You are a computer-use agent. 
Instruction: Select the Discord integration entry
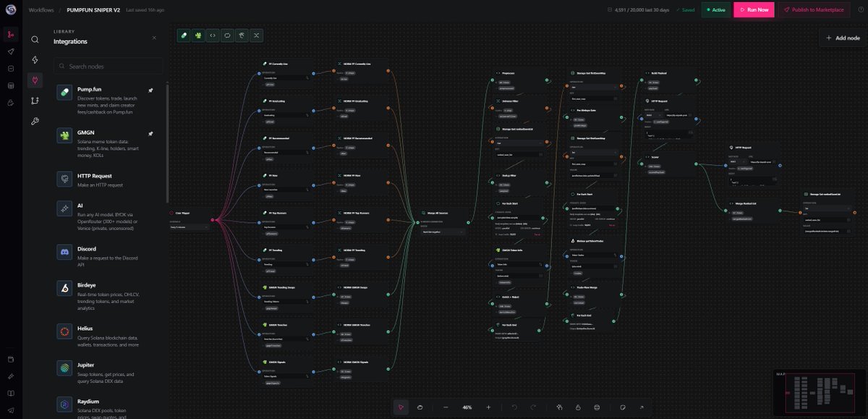[x=109, y=255]
